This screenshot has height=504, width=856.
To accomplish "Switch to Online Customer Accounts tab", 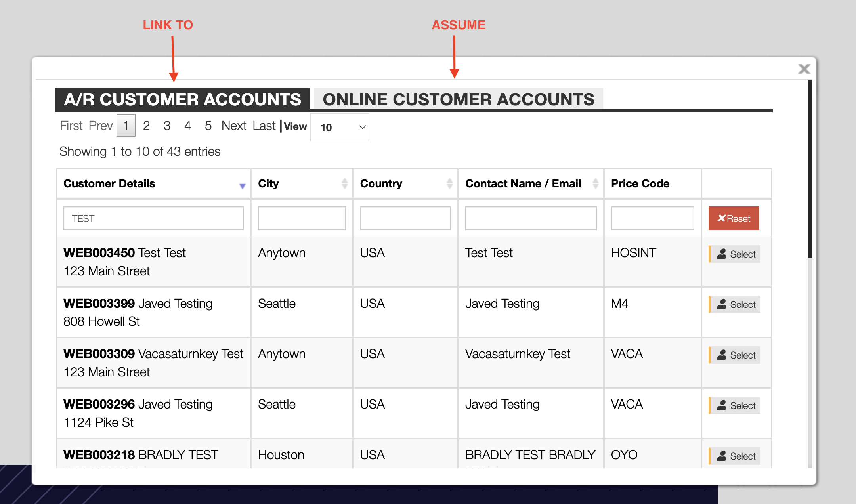I will 458,99.
